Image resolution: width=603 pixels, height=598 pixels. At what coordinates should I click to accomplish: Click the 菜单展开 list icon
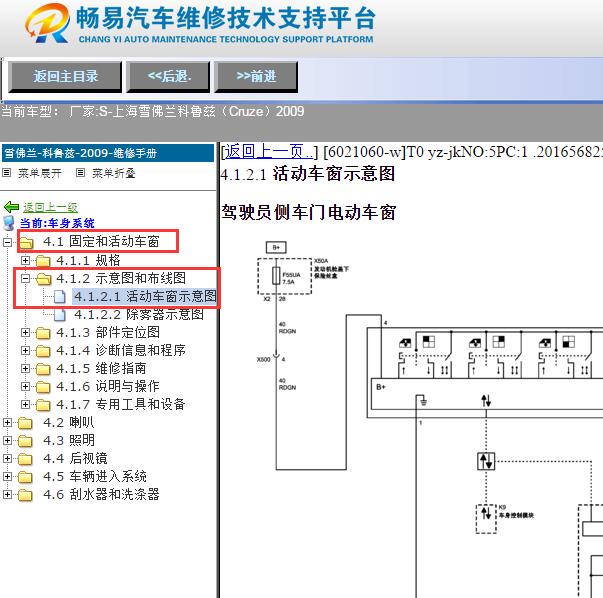(6, 173)
